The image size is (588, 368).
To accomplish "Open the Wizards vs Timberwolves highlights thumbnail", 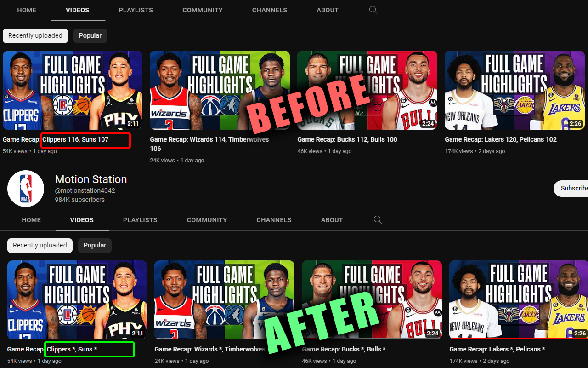I will pos(220,90).
